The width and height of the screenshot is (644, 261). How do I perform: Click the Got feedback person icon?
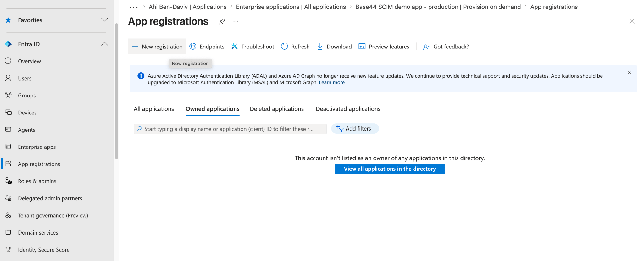pos(427,47)
